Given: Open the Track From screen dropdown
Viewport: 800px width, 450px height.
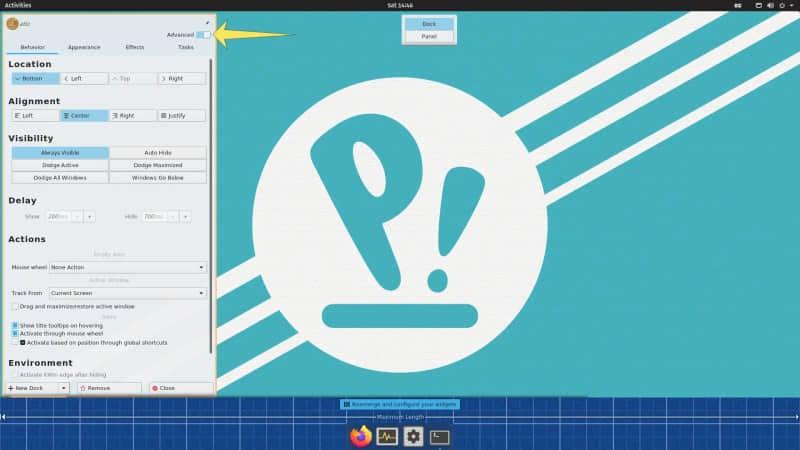Looking at the screenshot, I should click(x=128, y=292).
